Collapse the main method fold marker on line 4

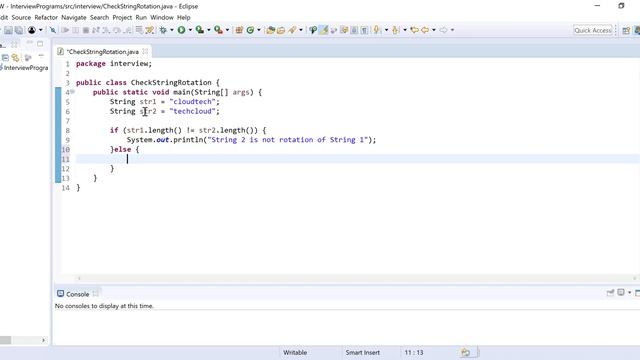tap(73, 92)
